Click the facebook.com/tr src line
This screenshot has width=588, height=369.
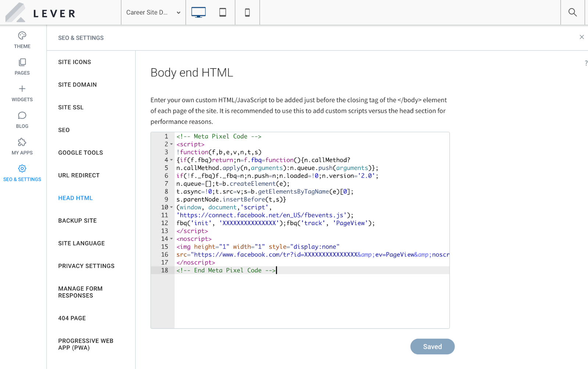pos(313,255)
